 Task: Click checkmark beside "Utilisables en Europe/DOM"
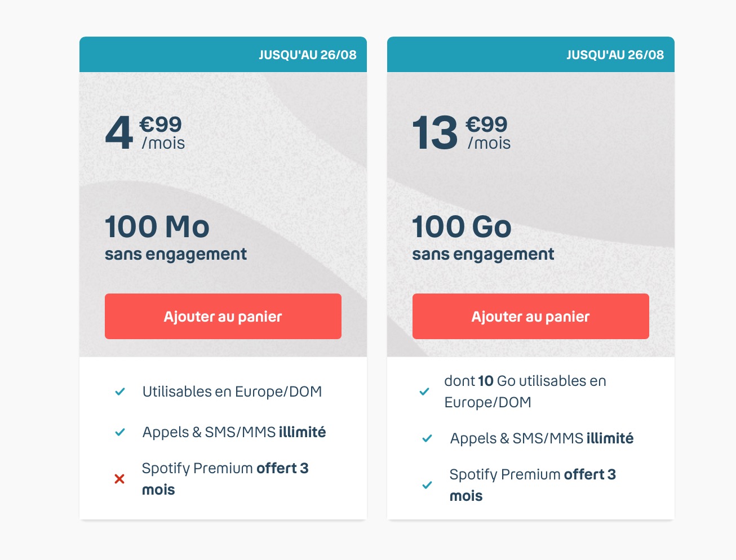coord(120,392)
